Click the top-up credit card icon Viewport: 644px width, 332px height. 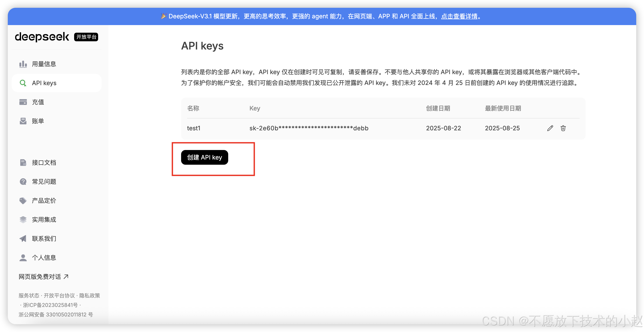click(x=23, y=102)
